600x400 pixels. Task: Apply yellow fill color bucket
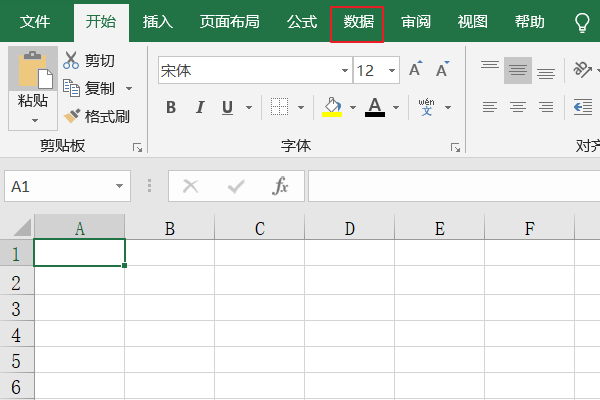tap(332, 107)
